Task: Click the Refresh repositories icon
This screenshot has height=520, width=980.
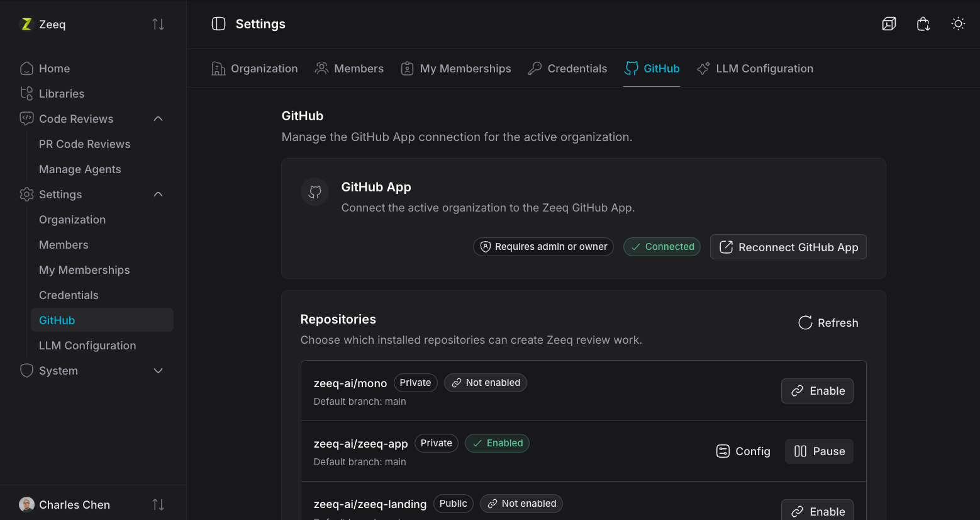Action: [x=805, y=323]
